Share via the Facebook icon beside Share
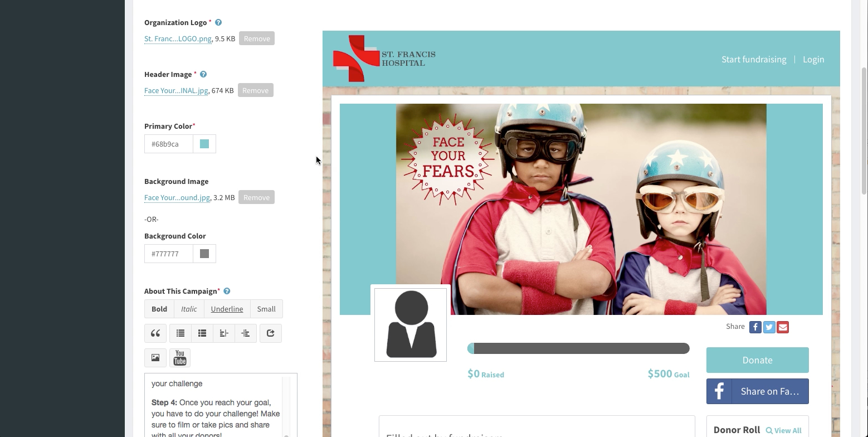The height and width of the screenshot is (437, 868). pos(755,327)
